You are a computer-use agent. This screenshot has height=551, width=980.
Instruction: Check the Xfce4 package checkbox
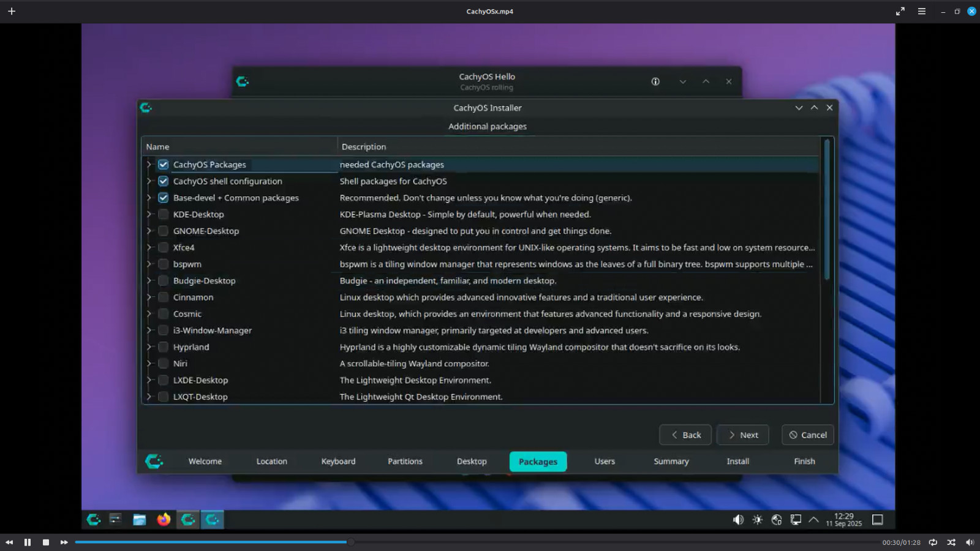(x=163, y=247)
